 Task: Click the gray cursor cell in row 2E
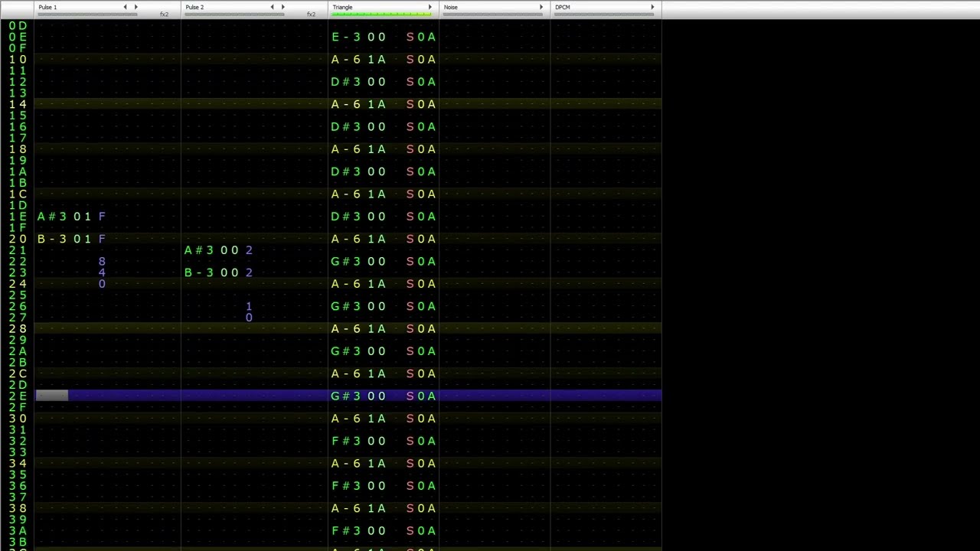coord(52,396)
